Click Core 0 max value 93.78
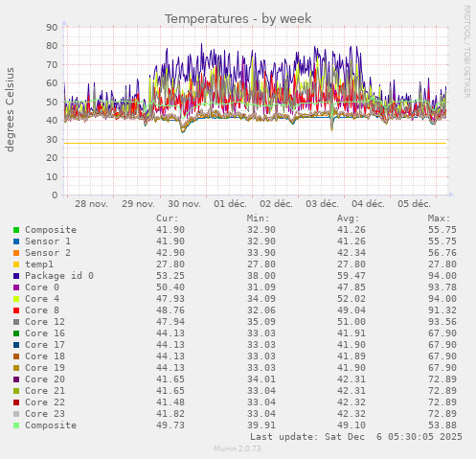The height and width of the screenshot is (459, 476). [x=442, y=287]
